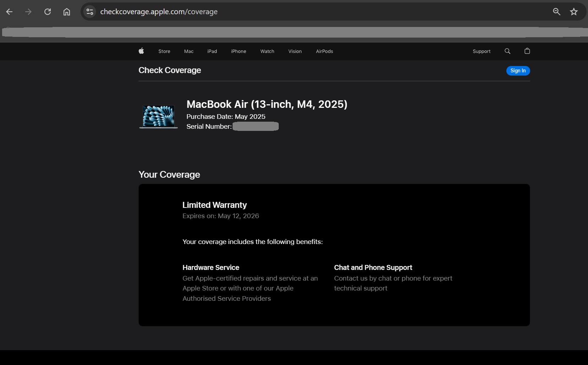Open the Mac menu item

click(x=189, y=51)
